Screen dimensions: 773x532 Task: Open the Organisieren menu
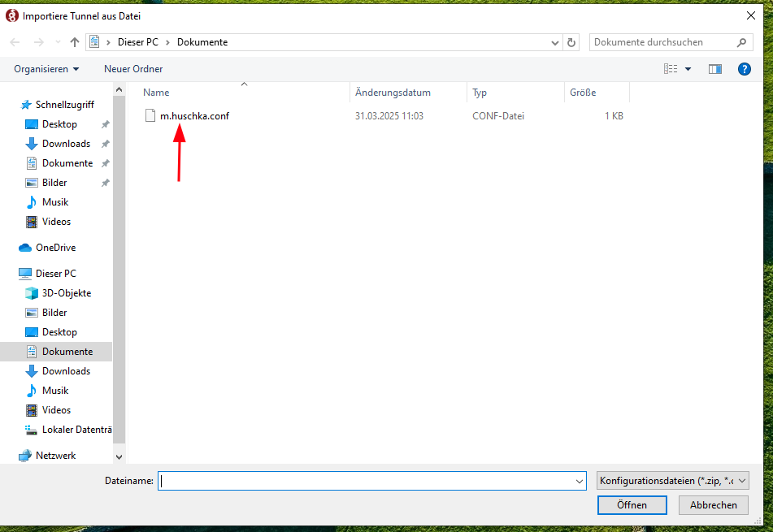point(46,69)
